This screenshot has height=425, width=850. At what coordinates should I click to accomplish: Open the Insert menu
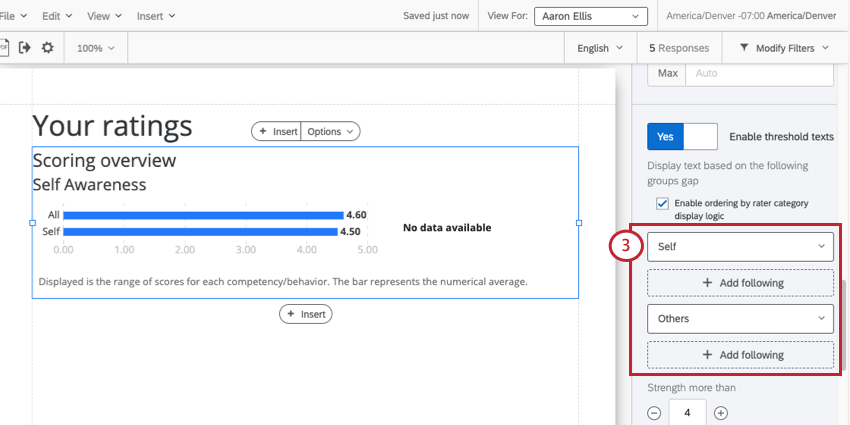click(156, 16)
